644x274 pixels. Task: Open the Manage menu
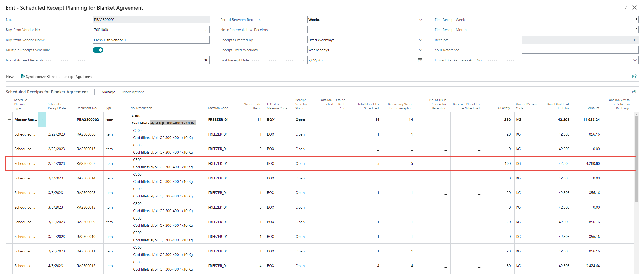(108, 92)
